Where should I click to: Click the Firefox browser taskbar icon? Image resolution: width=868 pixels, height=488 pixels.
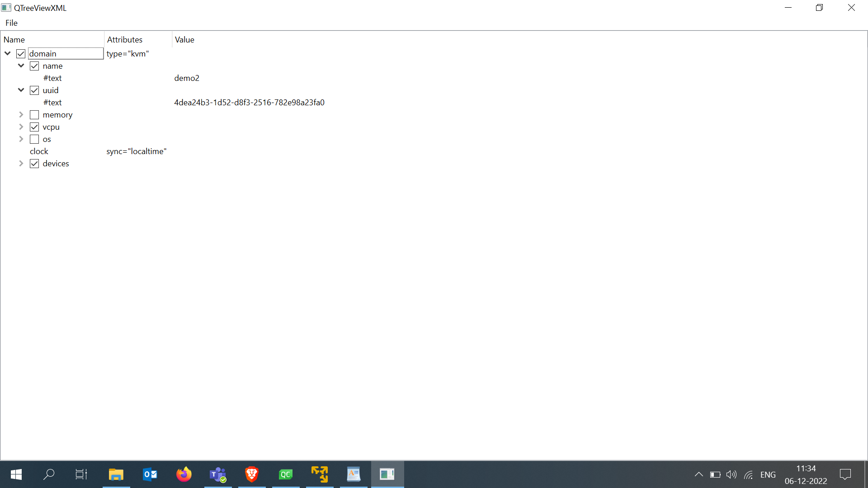click(184, 474)
